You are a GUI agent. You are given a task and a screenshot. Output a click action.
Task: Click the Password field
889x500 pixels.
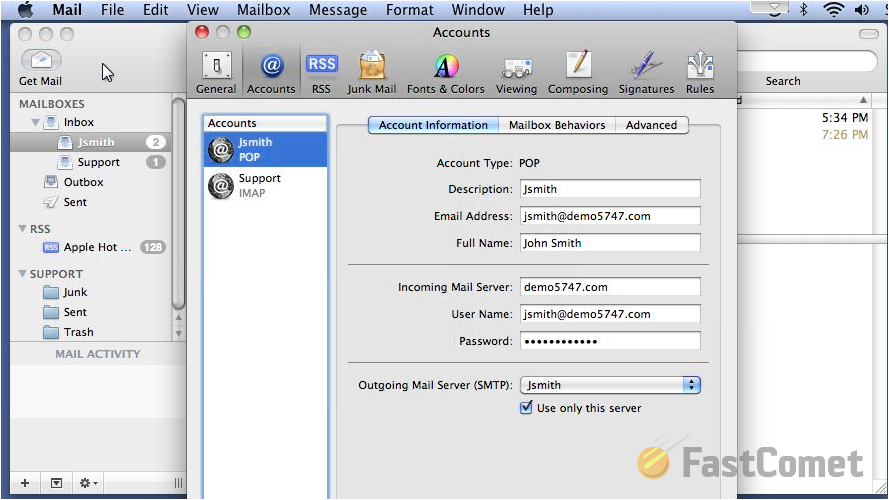pos(610,341)
